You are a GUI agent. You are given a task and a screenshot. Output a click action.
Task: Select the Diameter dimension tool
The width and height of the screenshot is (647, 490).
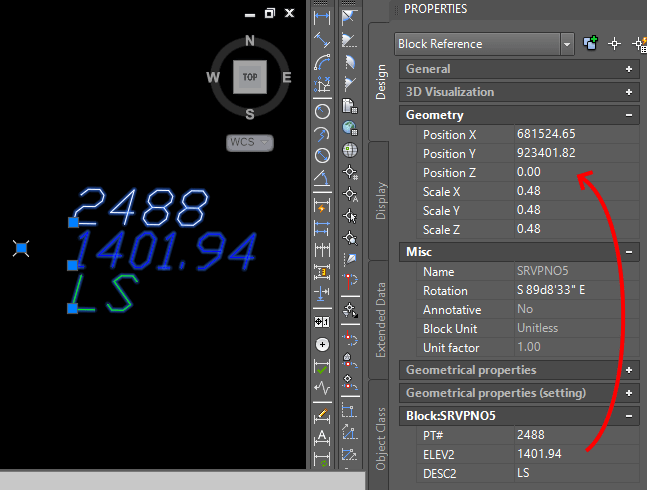[322, 155]
